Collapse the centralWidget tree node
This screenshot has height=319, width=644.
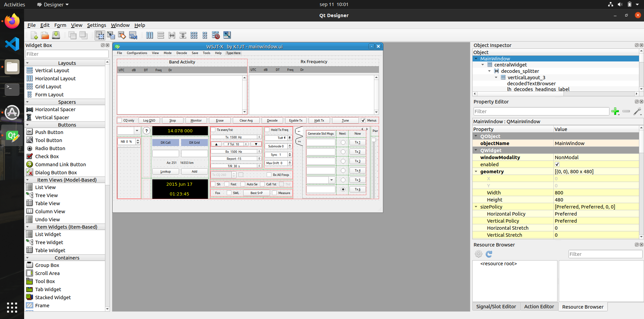(483, 65)
